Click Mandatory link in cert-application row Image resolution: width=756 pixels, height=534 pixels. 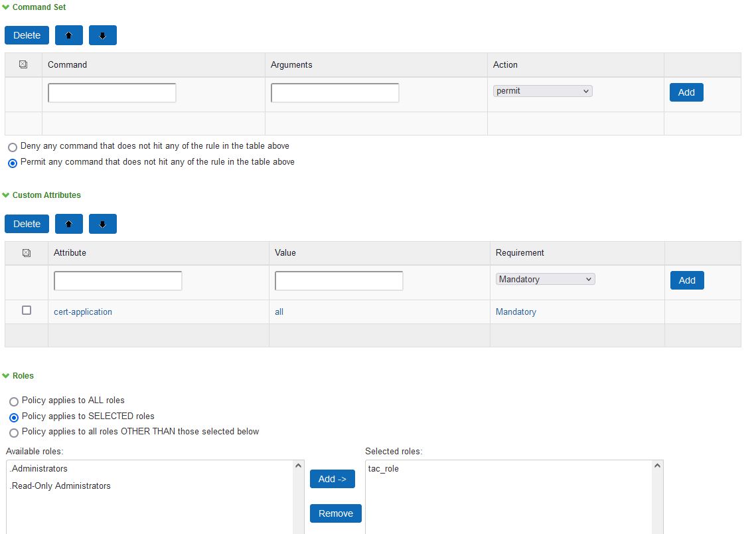click(x=516, y=311)
